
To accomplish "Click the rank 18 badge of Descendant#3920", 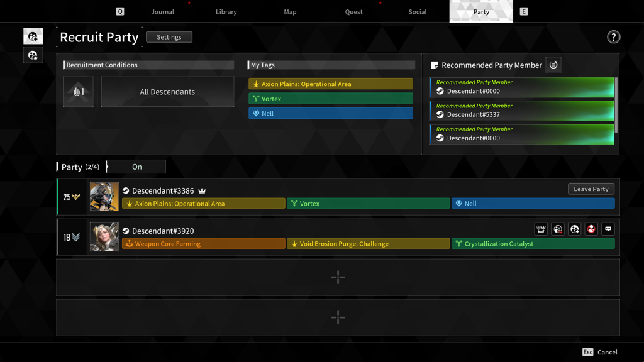I will point(72,237).
